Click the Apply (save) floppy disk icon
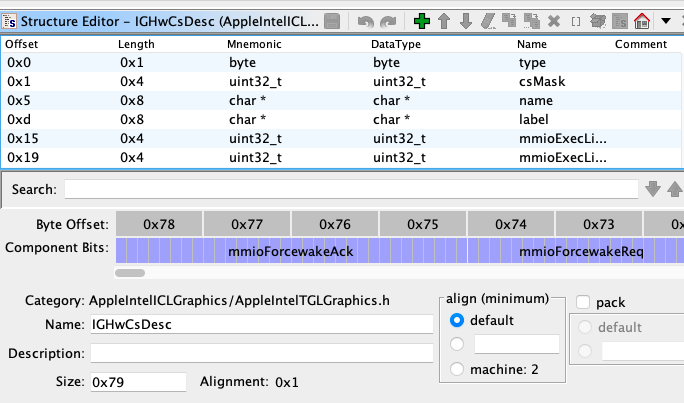The height and width of the screenshot is (403, 684). click(x=332, y=21)
